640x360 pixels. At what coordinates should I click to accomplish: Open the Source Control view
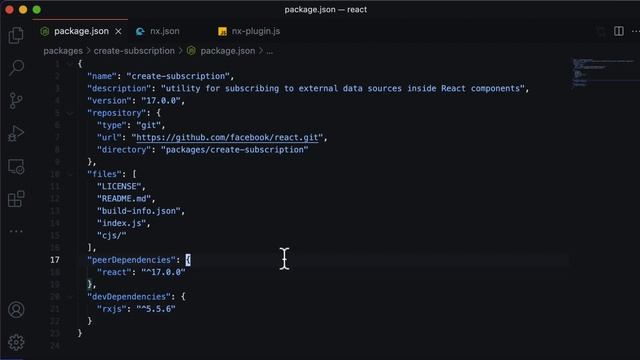click(x=16, y=100)
